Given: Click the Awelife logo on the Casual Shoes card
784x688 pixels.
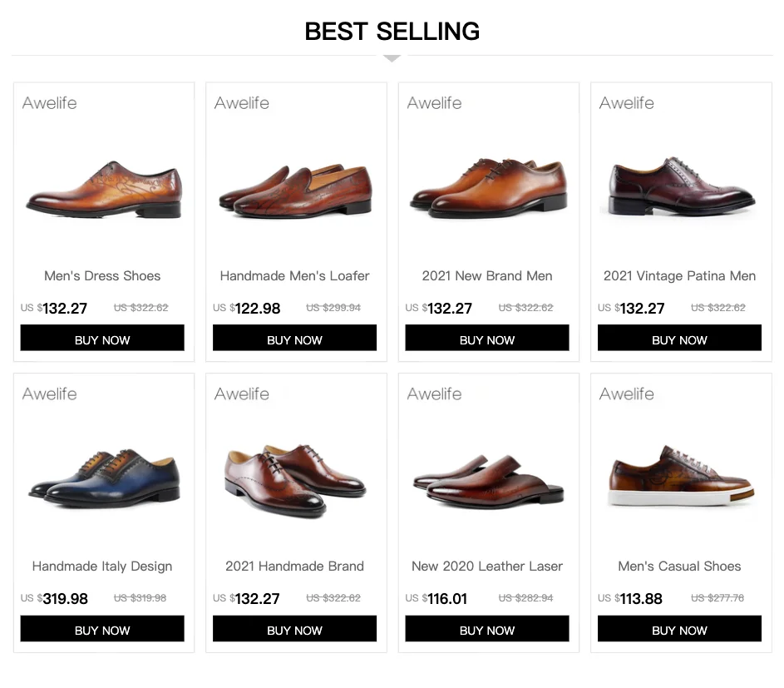Looking at the screenshot, I should point(627,393).
